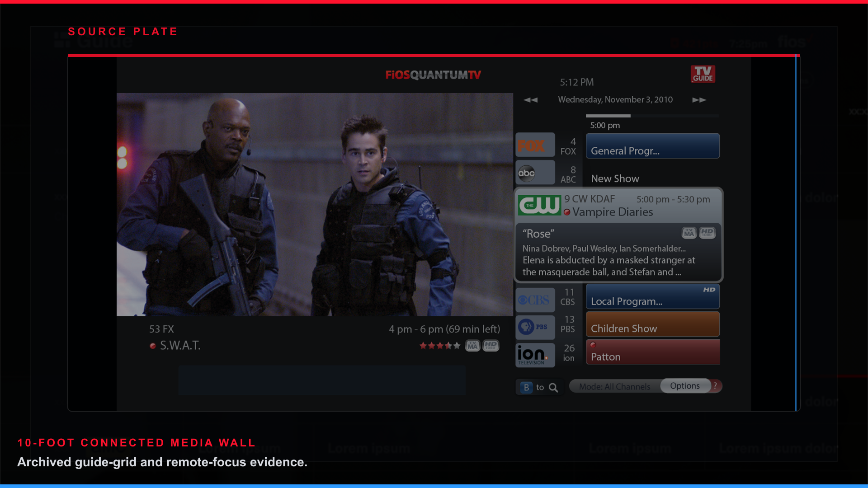The image size is (868, 488).
Task: Open Local Program... on CBS
Action: [x=653, y=296]
